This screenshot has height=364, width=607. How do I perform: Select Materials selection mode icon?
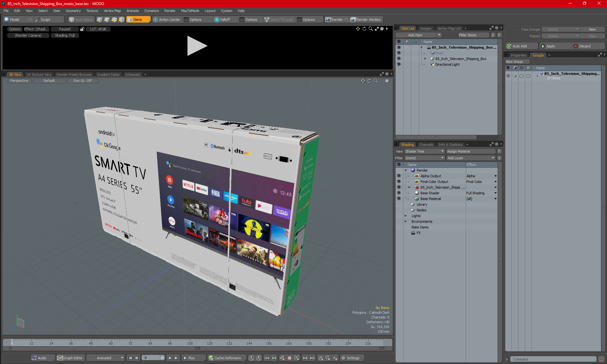(121, 20)
